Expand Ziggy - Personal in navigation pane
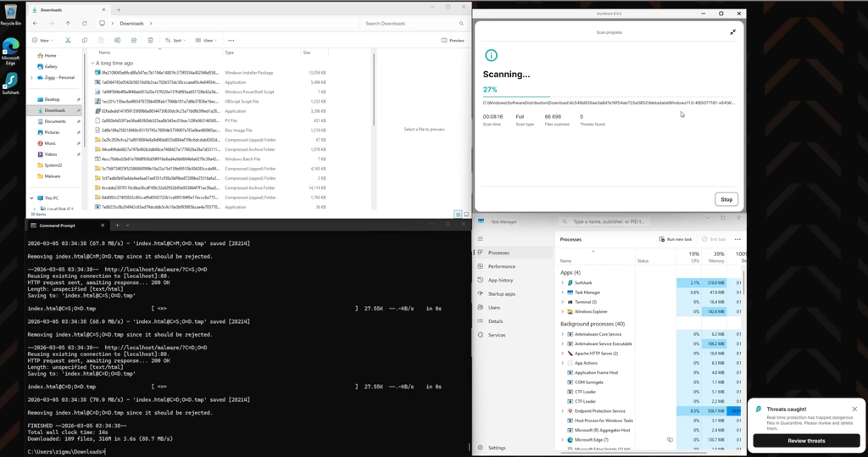Viewport: 868px width, 457px height. click(x=32, y=77)
